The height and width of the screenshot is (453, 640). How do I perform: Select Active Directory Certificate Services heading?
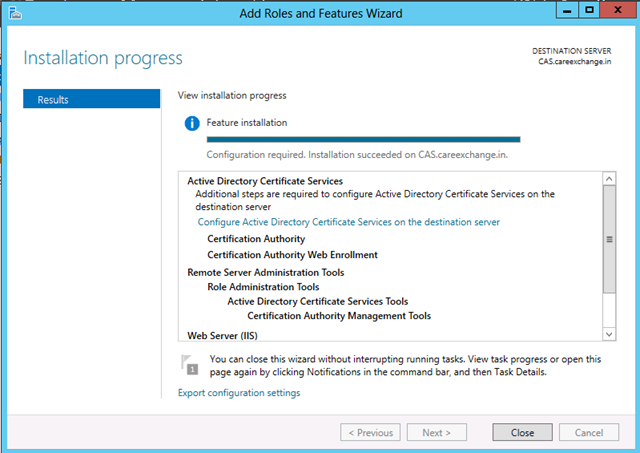click(x=265, y=181)
